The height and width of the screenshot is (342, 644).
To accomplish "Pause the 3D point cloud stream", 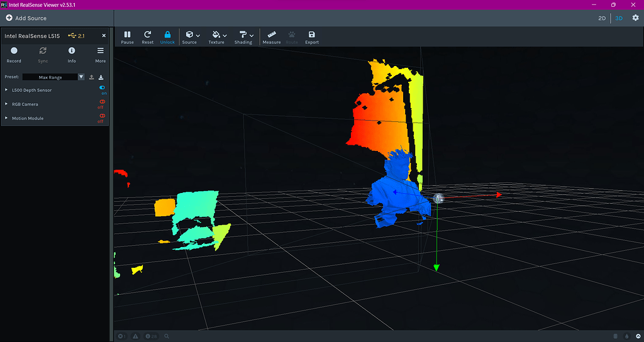I will tap(127, 37).
